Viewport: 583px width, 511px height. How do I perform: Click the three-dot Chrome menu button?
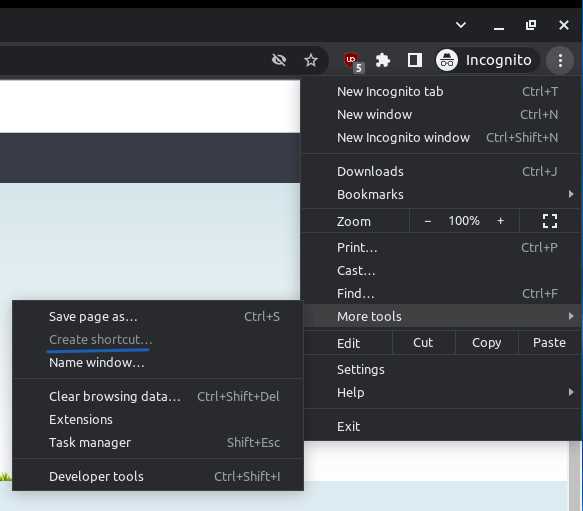click(x=560, y=60)
